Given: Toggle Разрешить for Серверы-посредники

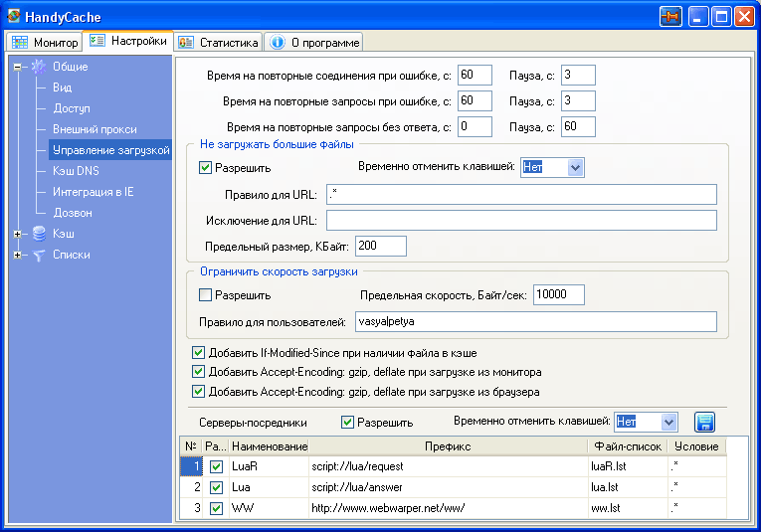Looking at the screenshot, I should pyautogui.click(x=347, y=422).
